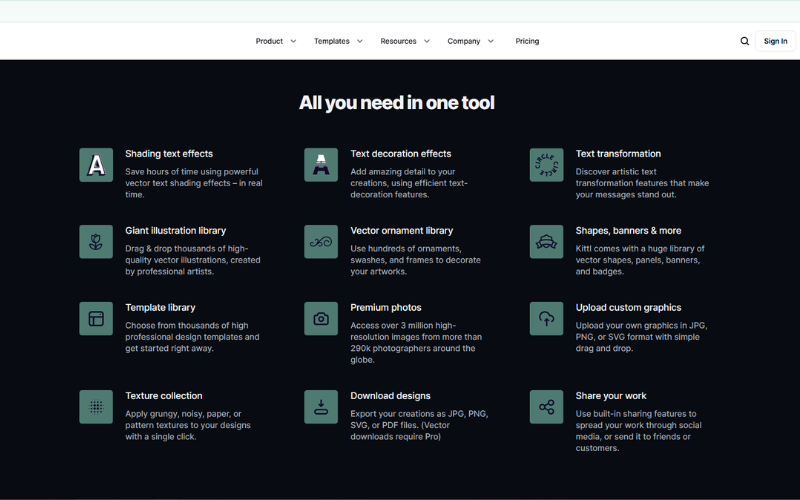This screenshot has height=500, width=800.
Task: Open the search magnifier in header
Action: click(744, 41)
